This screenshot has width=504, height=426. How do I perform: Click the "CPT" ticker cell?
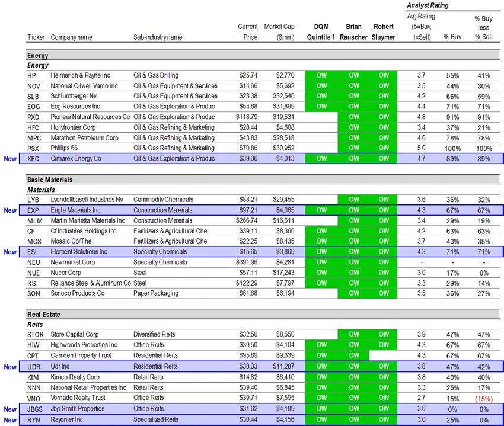click(33, 355)
